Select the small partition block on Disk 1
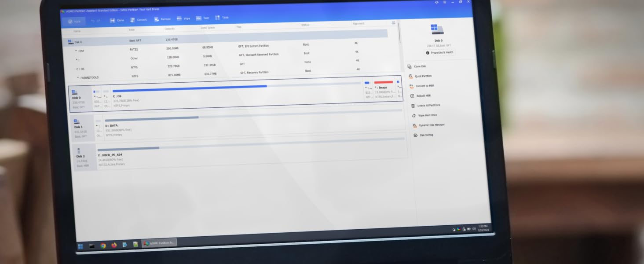The height and width of the screenshot is (264, 644). [99, 127]
